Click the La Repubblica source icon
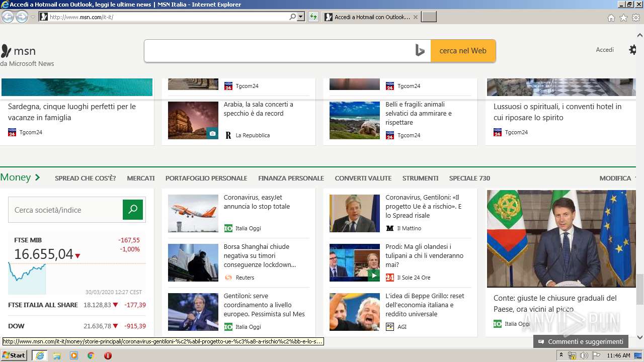This screenshot has width=644, height=362. tap(228, 135)
